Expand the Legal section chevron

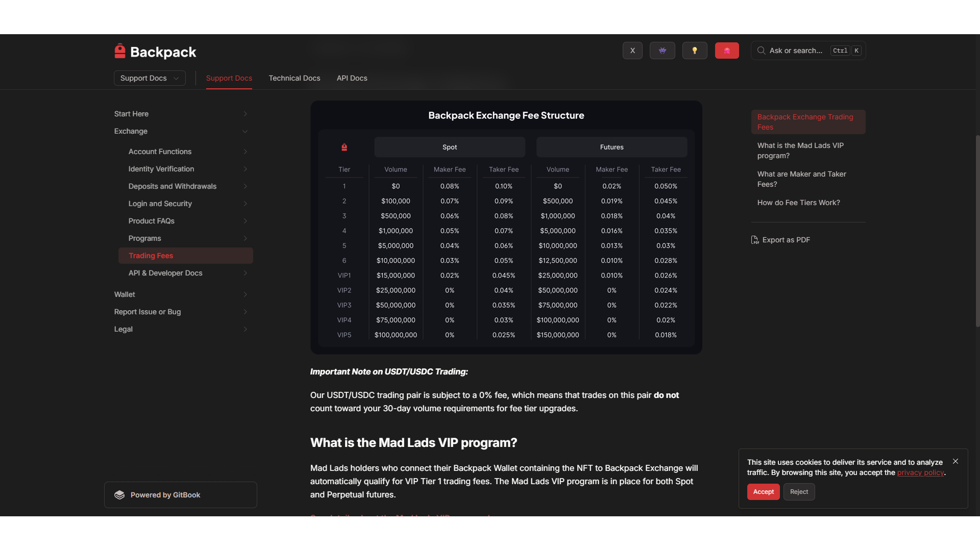[245, 329]
